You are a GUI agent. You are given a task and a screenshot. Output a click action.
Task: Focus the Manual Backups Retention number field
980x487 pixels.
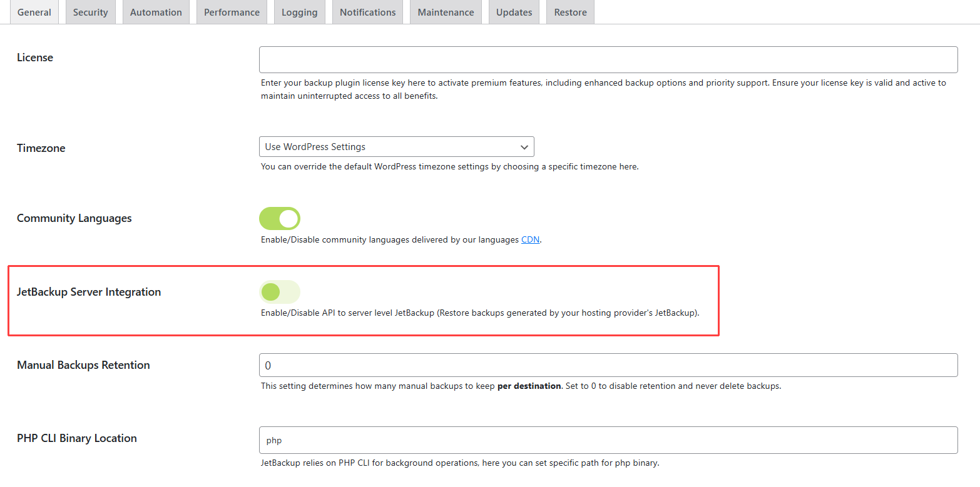[608, 365]
